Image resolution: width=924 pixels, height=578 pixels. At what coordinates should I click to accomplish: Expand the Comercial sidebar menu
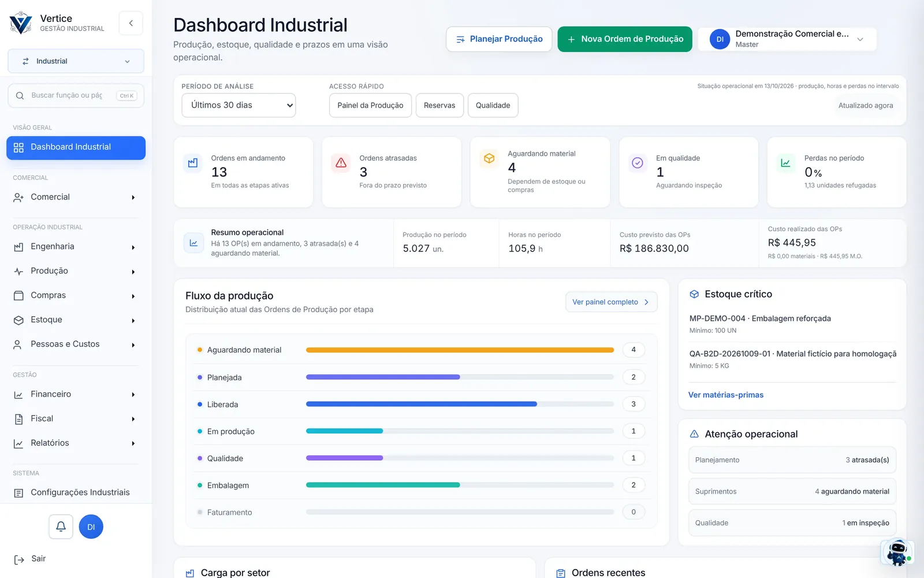click(x=76, y=197)
